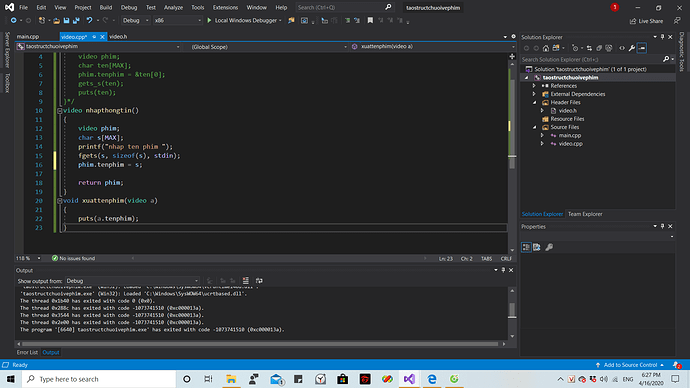Expand the References node

point(534,86)
